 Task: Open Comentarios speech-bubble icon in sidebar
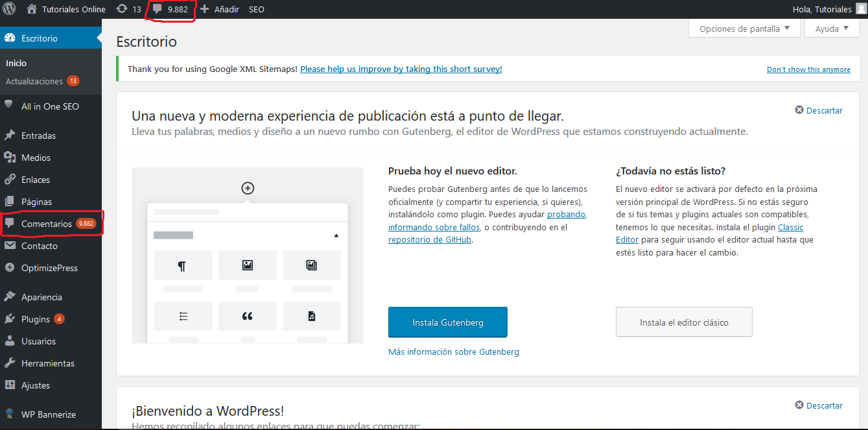pos(10,224)
